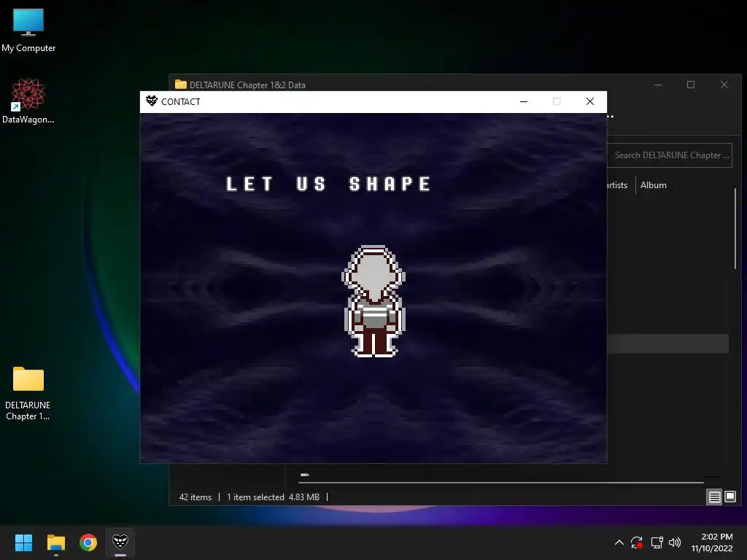The image size is (747, 560).
Task: Click the '42 items' status text
Action: 196,497
